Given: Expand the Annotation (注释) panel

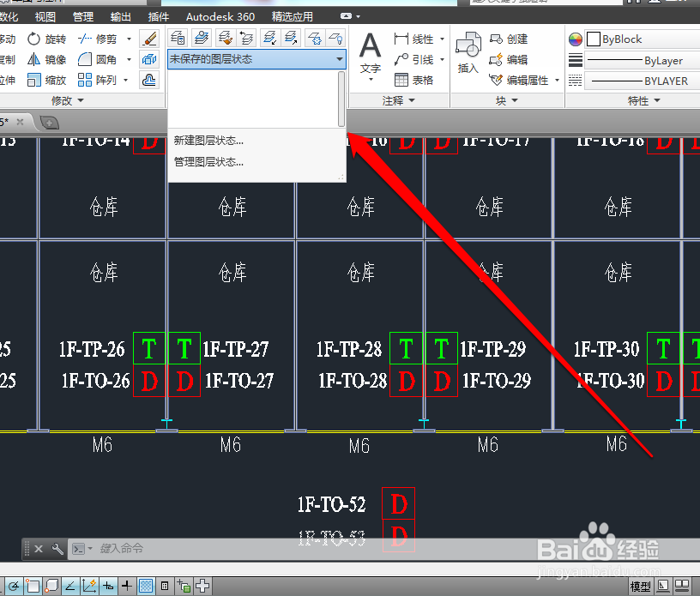Looking at the screenshot, I should [x=399, y=101].
